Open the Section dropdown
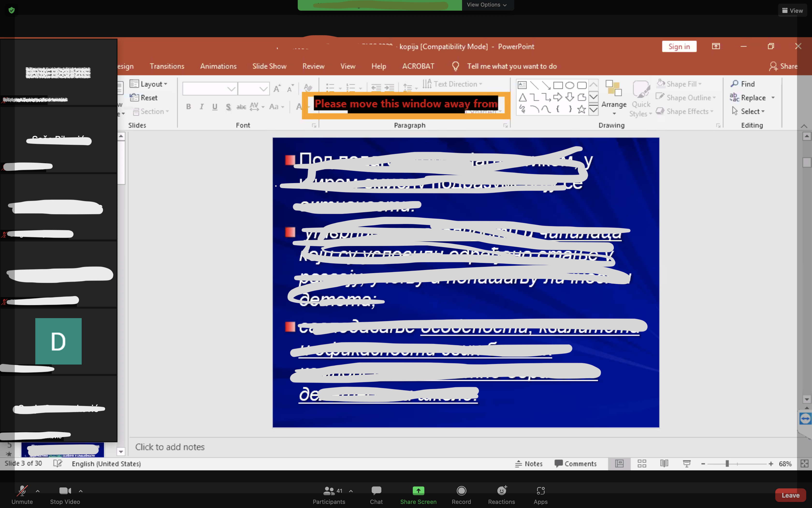812x508 pixels. [151, 111]
